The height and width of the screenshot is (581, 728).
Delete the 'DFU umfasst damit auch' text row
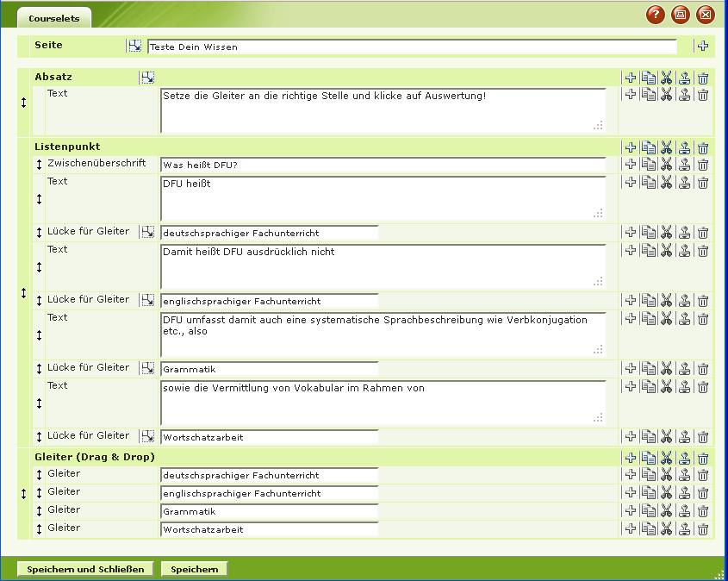pyautogui.click(x=703, y=319)
